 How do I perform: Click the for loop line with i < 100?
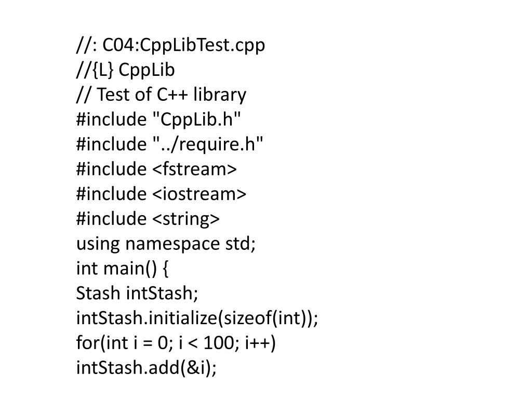click(176, 343)
